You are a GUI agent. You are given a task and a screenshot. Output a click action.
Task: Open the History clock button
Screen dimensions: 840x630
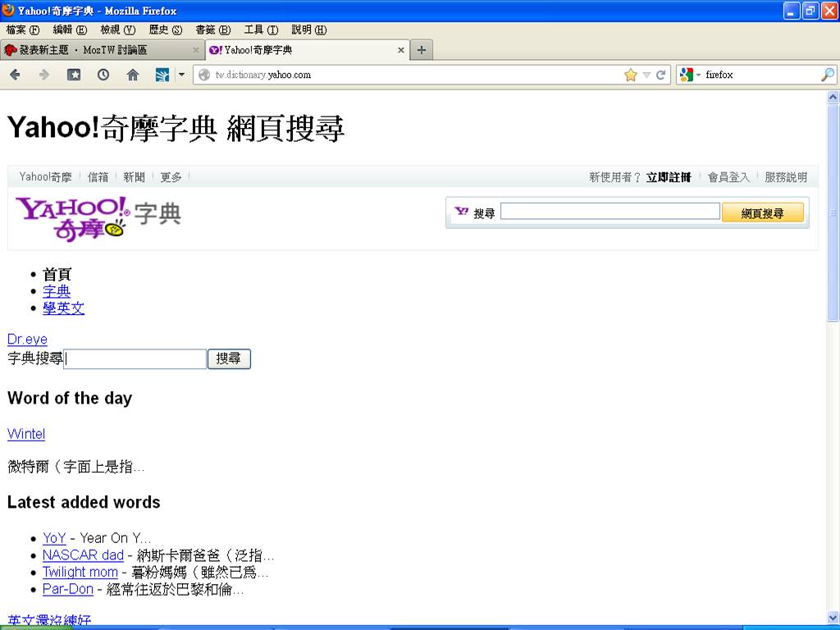(103, 75)
